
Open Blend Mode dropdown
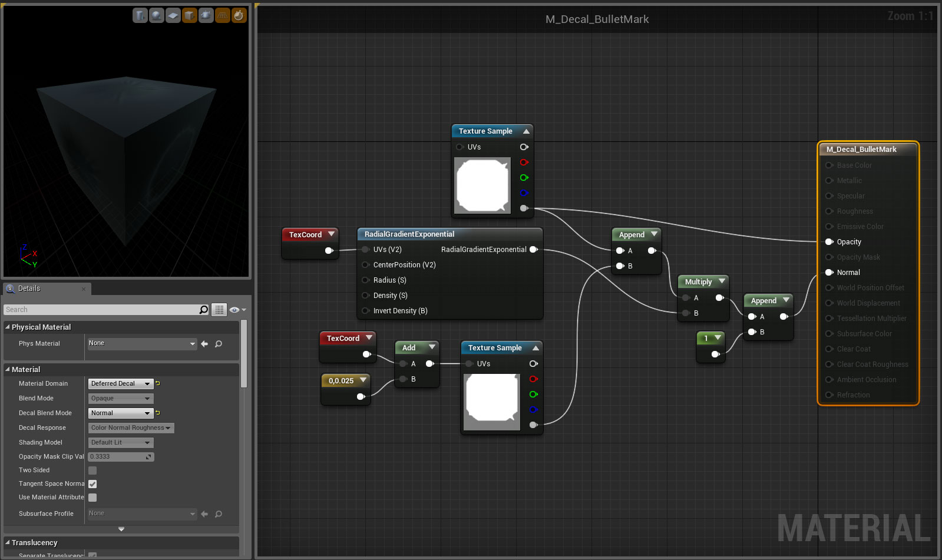[121, 399]
